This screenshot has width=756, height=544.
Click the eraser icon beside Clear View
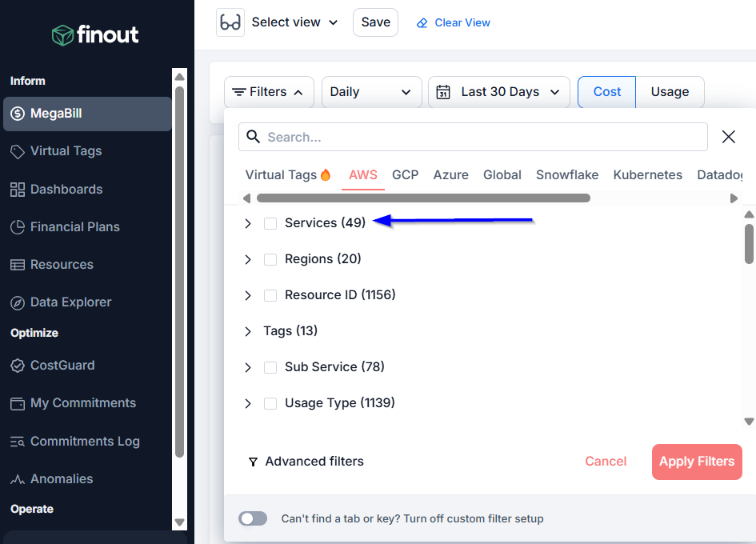[422, 23]
